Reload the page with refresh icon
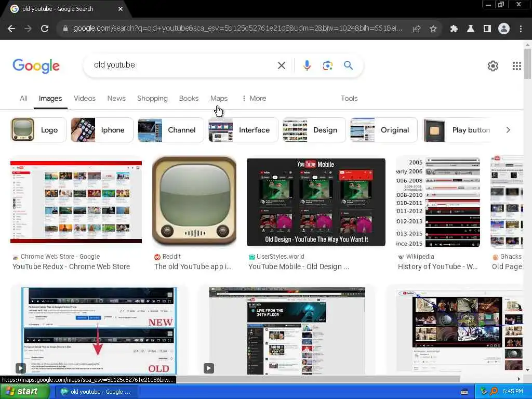The image size is (532, 399). pyautogui.click(x=45, y=29)
